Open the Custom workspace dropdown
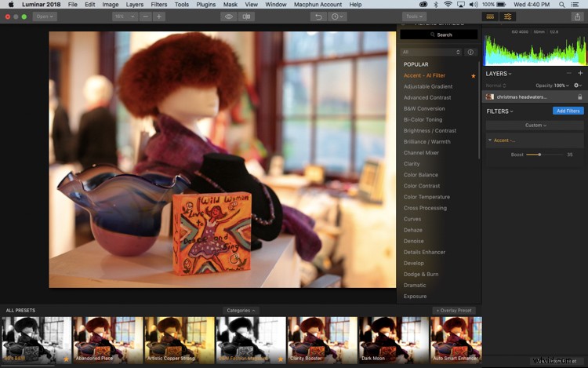 tap(535, 126)
